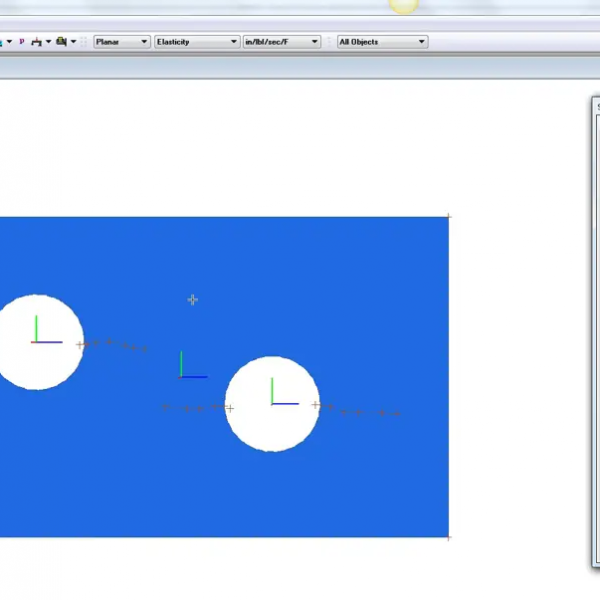
Task: Click the red and black constraint toolbar icon
Action: click(37, 42)
